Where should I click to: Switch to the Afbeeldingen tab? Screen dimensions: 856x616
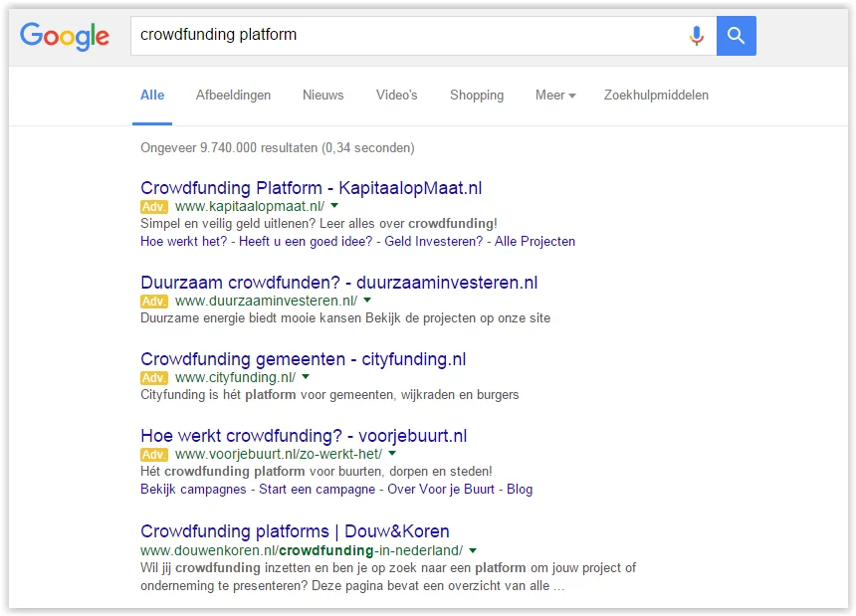coord(233,96)
